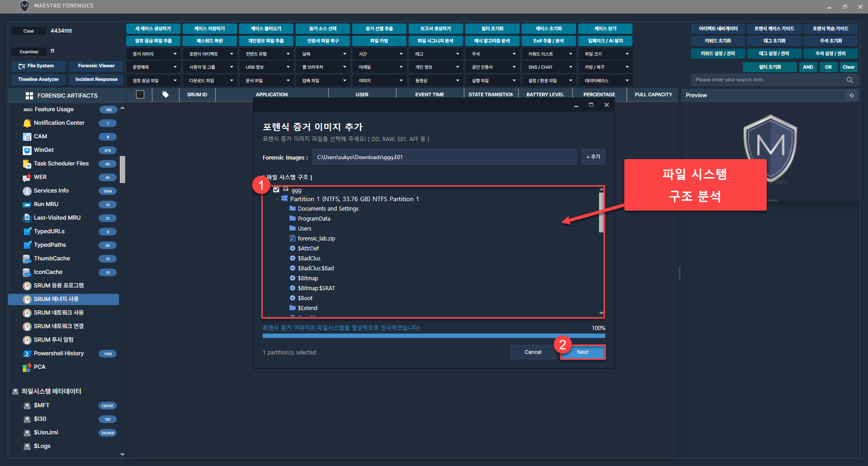
Task: Click the file system tree scrollbar
Action: coord(601,212)
